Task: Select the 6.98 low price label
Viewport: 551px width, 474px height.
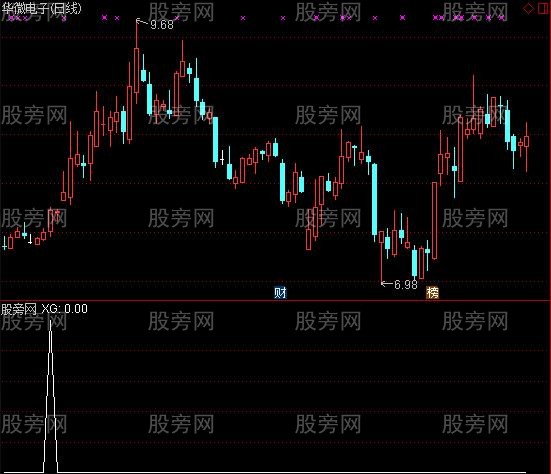Action: [x=406, y=285]
